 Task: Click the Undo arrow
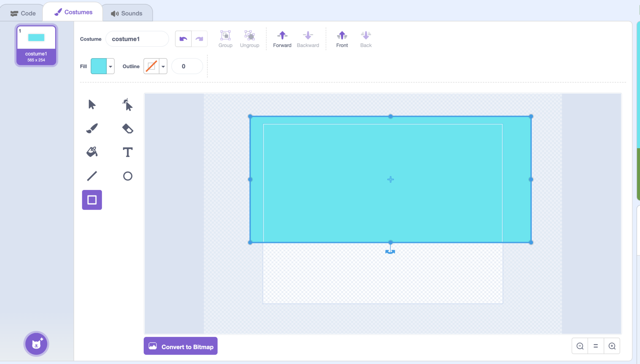pyautogui.click(x=183, y=38)
